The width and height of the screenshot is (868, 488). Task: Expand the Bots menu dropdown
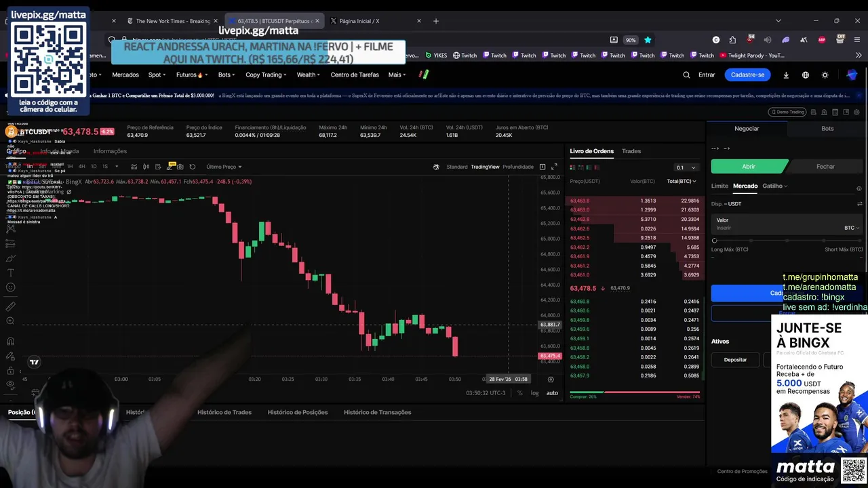[x=227, y=75]
